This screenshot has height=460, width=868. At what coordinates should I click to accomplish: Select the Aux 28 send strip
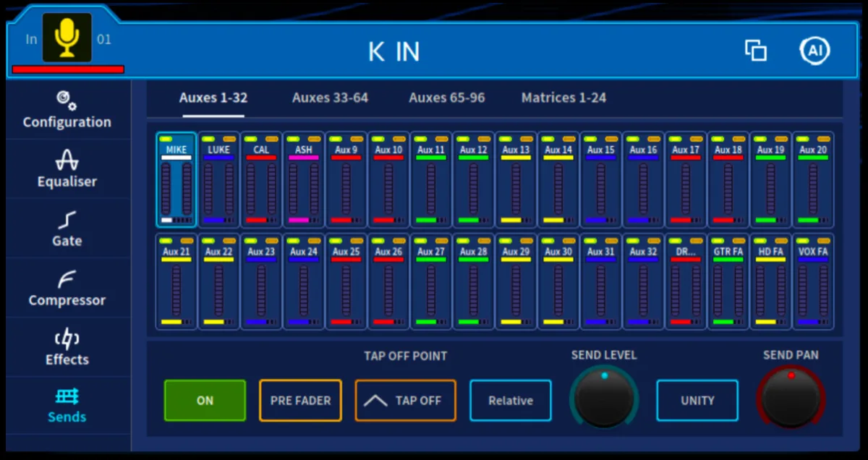click(x=474, y=282)
